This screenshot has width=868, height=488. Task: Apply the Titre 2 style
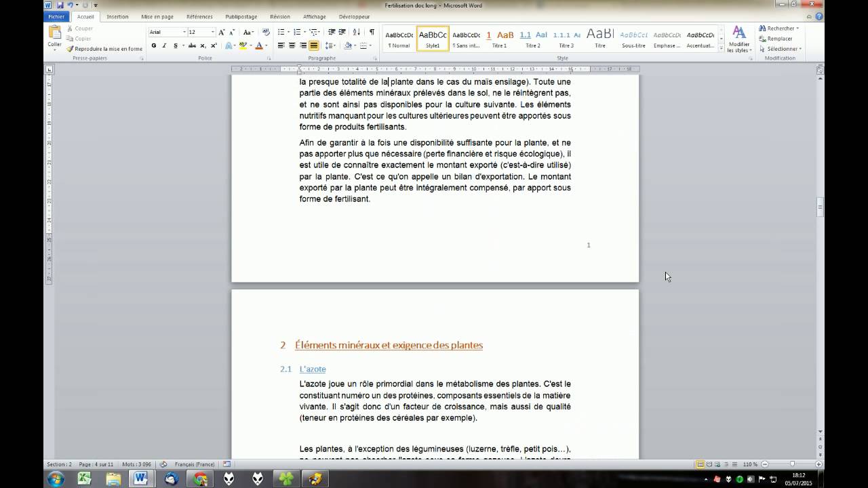(533, 39)
